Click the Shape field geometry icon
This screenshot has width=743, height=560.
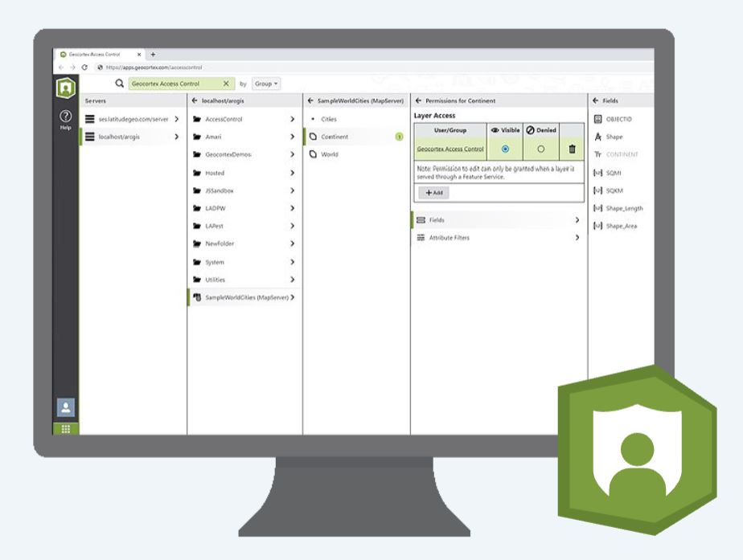(x=598, y=137)
